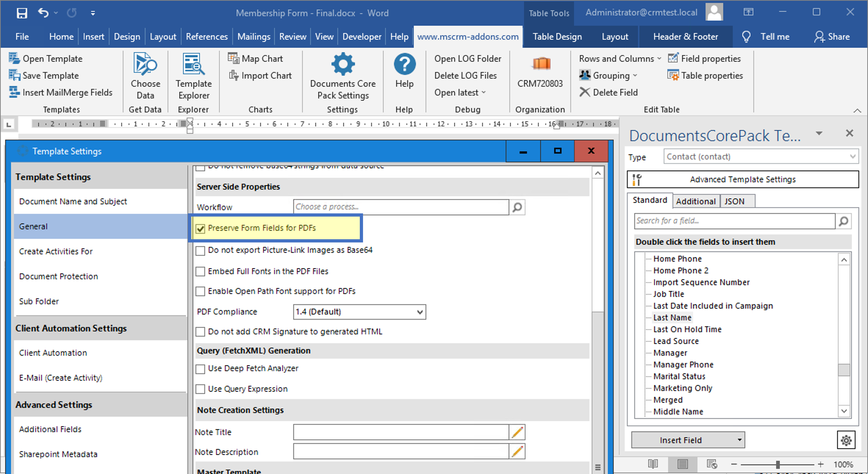Click Save Template in ribbon
Image resolution: width=868 pixels, height=474 pixels.
pyautogui.click(x=44, y=75)
